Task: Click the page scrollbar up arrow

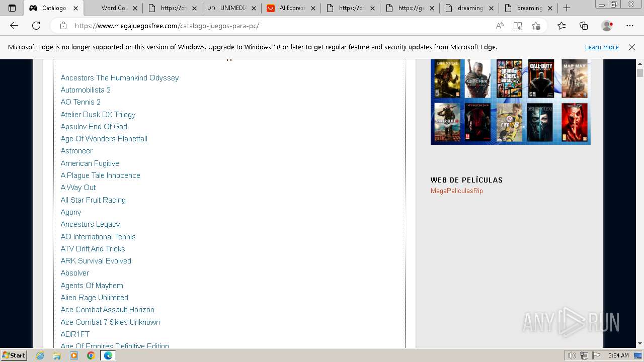Action: coord(640,63)
